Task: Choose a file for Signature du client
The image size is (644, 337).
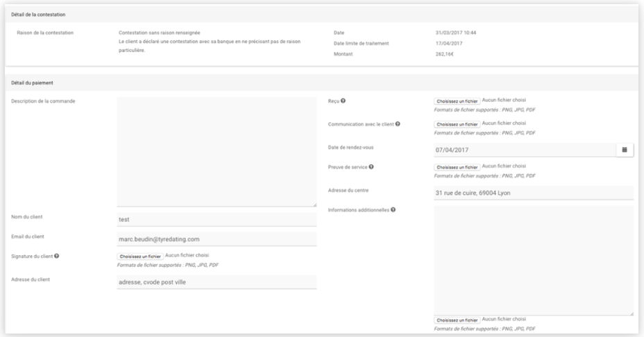Action: pyautogui.click(x=140, y=256)
